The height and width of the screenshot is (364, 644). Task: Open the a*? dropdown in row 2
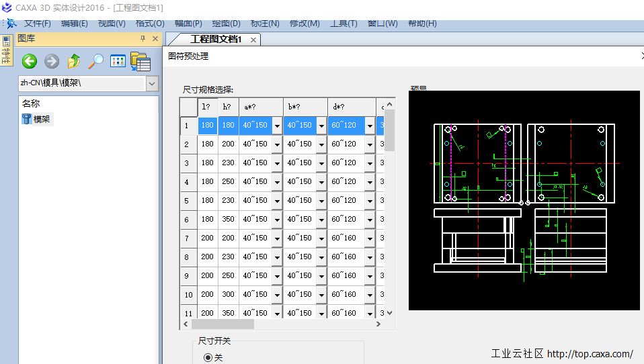pos(277,144)
